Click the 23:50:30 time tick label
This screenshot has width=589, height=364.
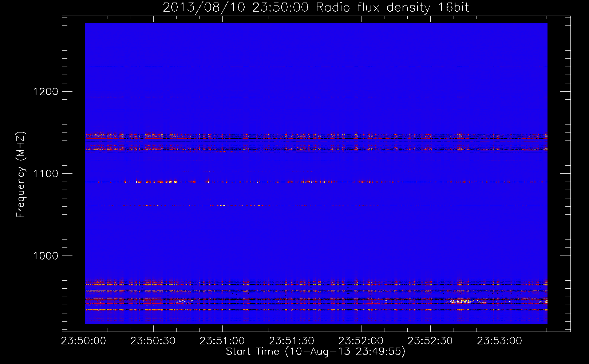[153, 341]
